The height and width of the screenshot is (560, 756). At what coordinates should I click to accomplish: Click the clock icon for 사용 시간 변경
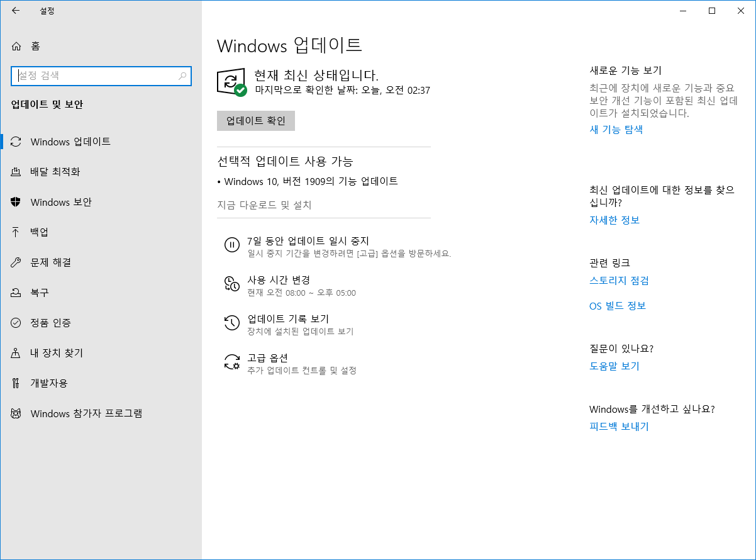click(x=232, y=284)
